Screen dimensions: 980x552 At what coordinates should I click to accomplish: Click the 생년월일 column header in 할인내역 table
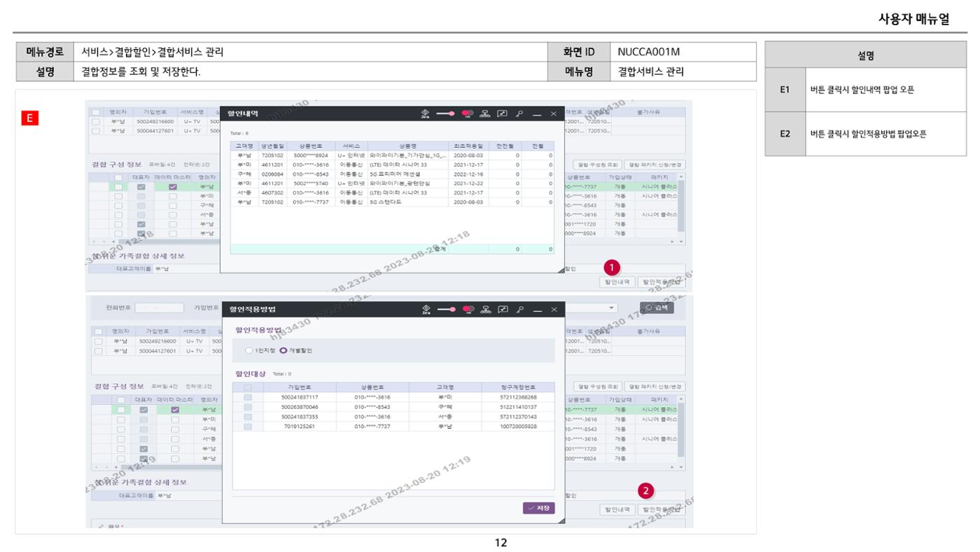pyautogui.click(x=272, y=145)
